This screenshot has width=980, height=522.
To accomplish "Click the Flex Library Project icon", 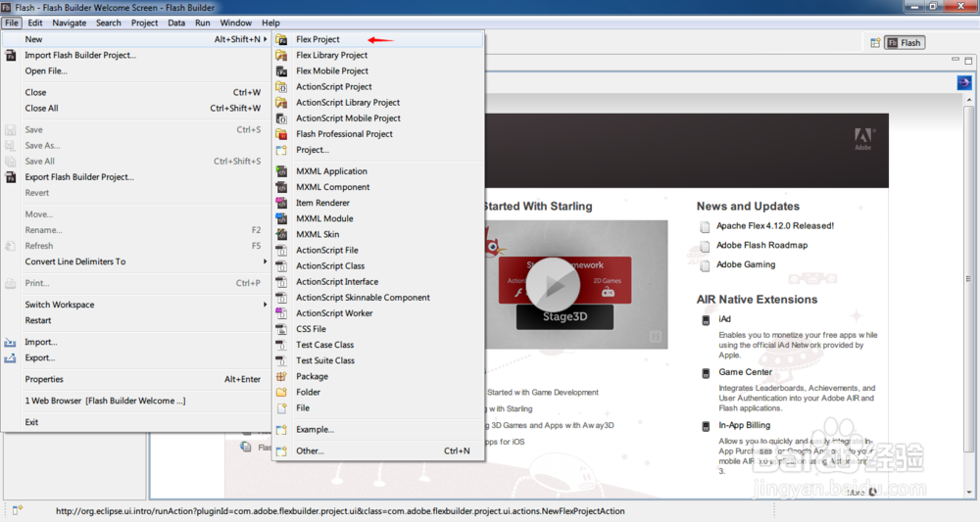I will pyautogui.click(x=282, y=55).
